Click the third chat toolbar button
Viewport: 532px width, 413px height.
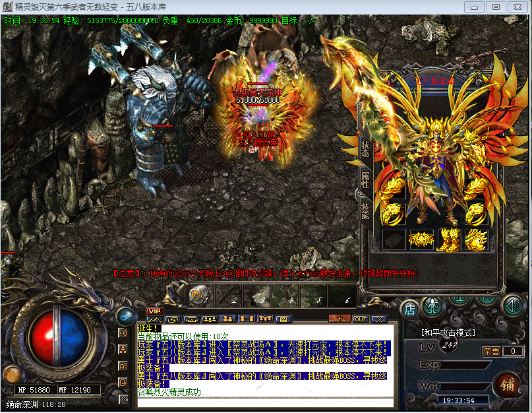click(x=191, y=319)
